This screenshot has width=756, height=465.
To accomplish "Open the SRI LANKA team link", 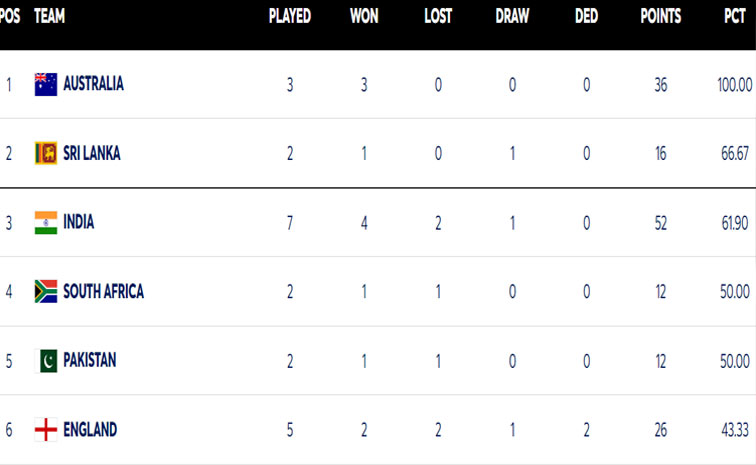I will point(92,153).
